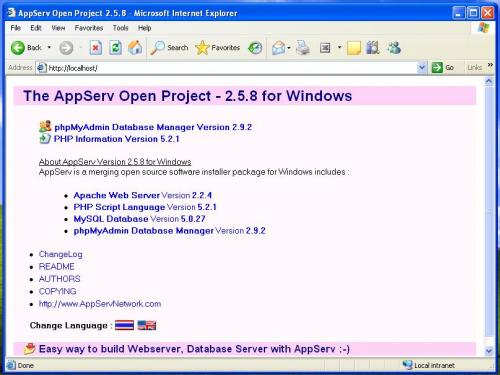Click the scrollbar up arrow
This screenshot has height=375, width=500.
coord(489,81)
